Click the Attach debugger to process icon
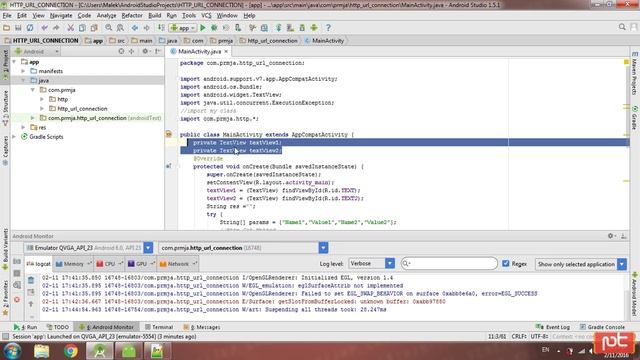 [238, 28]
